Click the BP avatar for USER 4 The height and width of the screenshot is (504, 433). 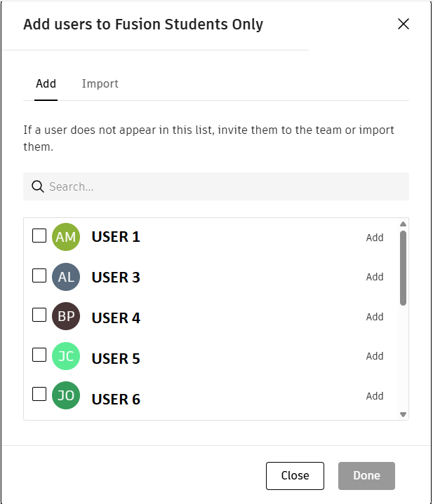(x=66, y=317)
